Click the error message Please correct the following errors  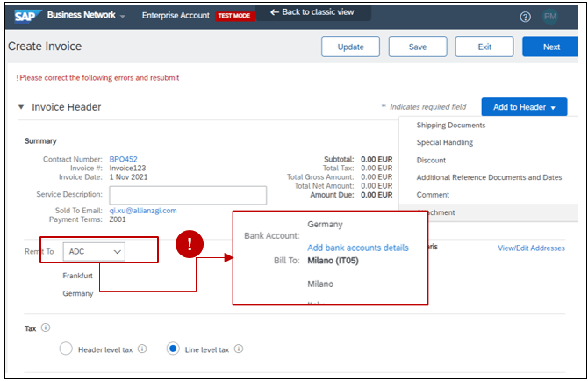tap(97, 77)
